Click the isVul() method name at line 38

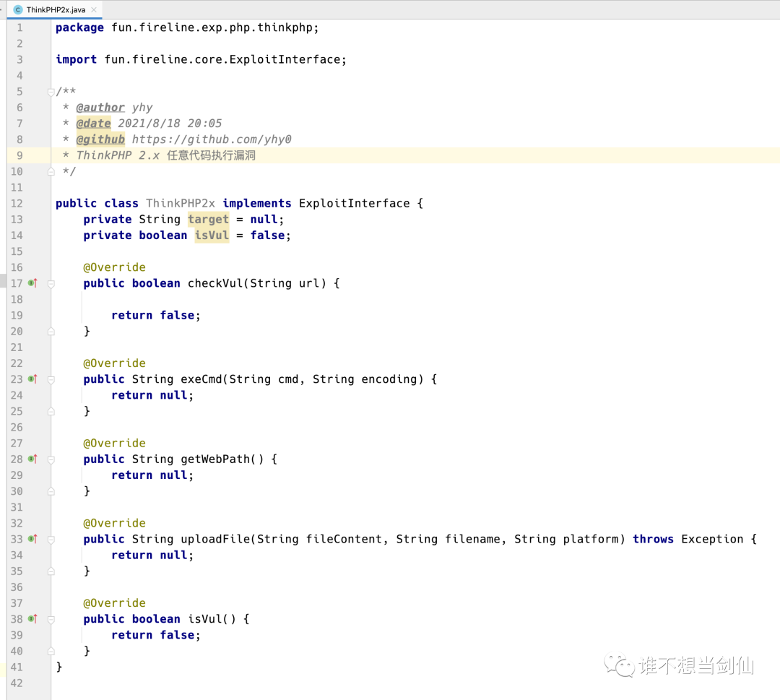click(204, 619)
